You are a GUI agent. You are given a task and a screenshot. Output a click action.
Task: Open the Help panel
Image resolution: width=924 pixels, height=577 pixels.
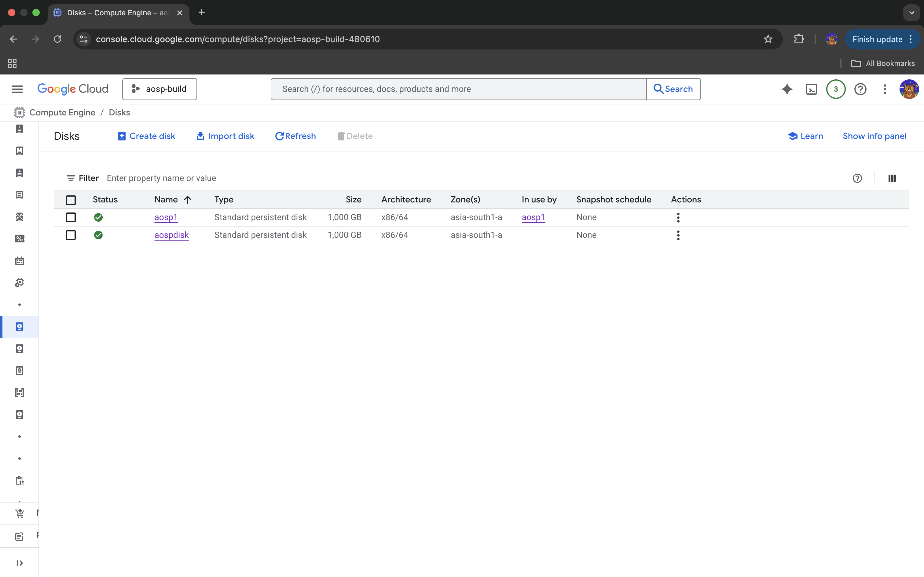tap(860, 89)
